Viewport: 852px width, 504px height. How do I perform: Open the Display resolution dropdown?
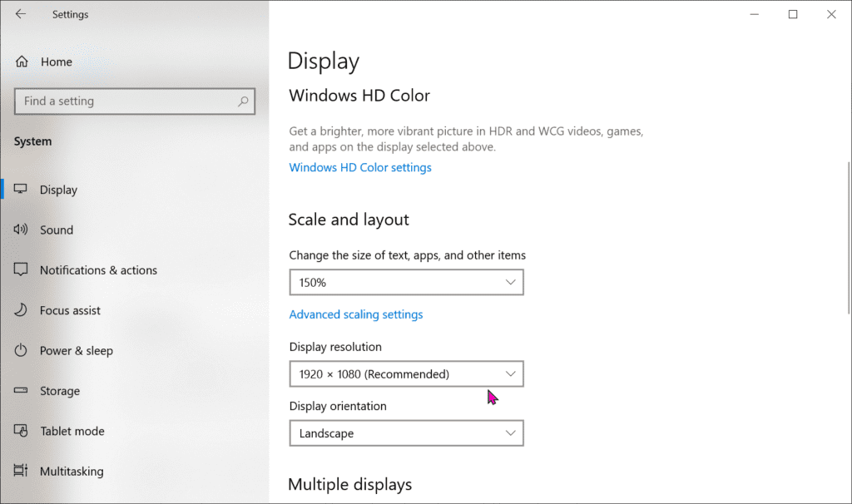pos(406,373)
